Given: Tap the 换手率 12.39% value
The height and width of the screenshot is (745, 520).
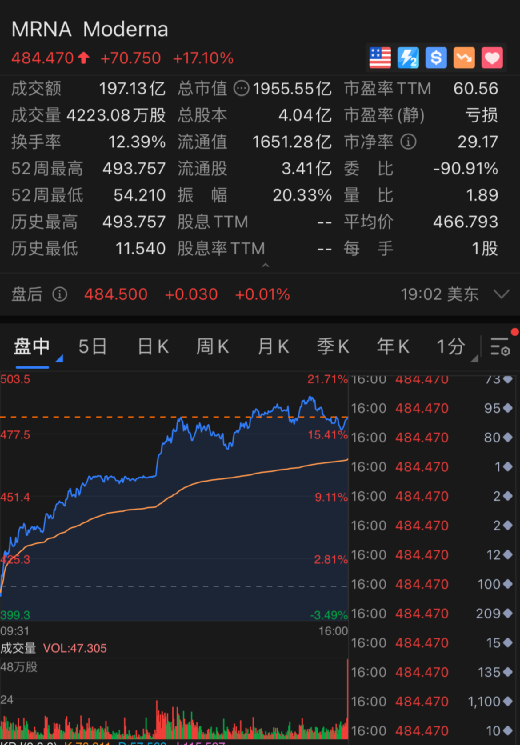Looking at the screenshot, I should point(137,142).
